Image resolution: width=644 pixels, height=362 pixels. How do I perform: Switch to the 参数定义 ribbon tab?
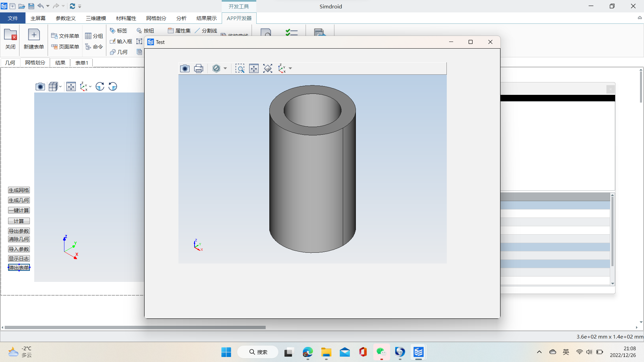66,18
